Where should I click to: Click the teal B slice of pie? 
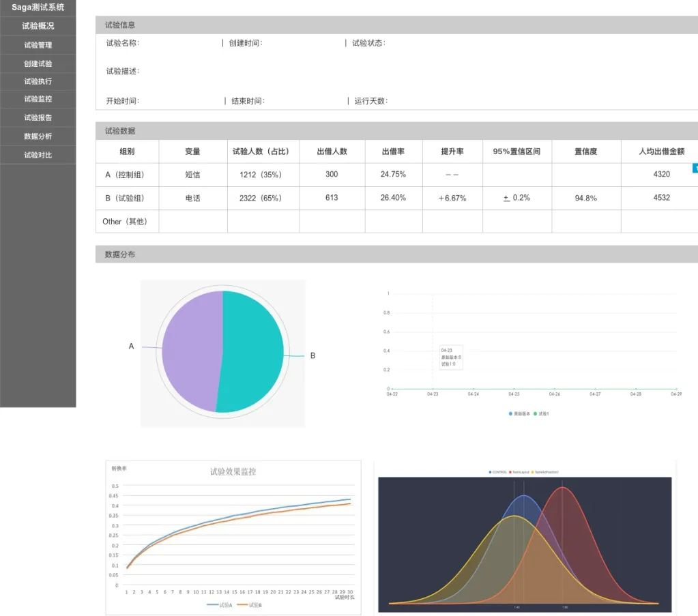(x=252, y=351)
